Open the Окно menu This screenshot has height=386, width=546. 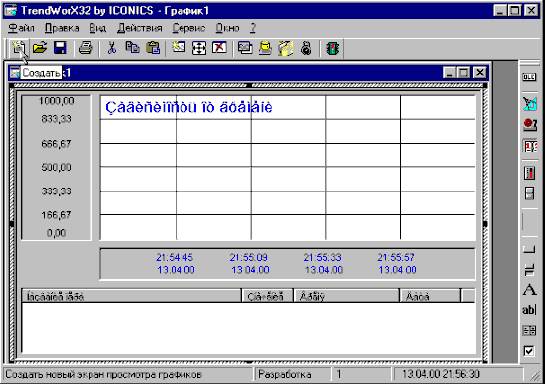tap(227, 28)
